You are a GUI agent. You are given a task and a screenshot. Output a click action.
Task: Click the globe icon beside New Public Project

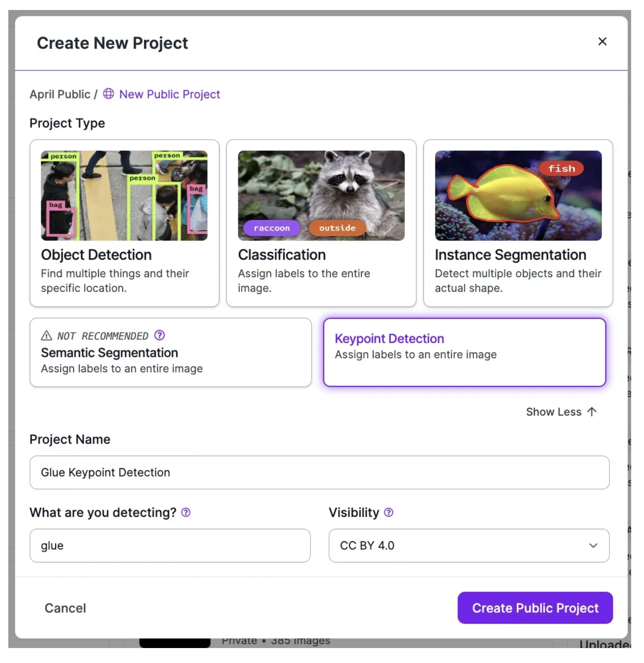108,94
